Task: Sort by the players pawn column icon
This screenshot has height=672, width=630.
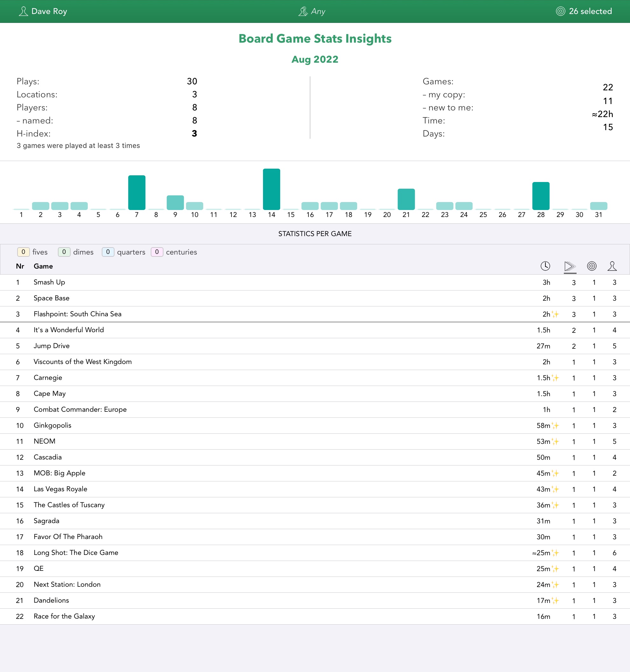Action: (612, 266)
